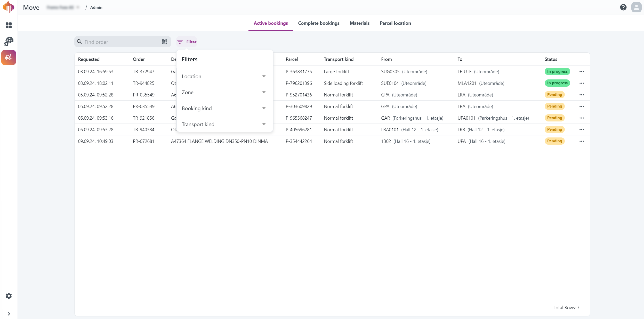Image resolution: width=644 pixels, height=319 pixels.
Task: Switch to Complete bookings tab
Action: [319, 23]
